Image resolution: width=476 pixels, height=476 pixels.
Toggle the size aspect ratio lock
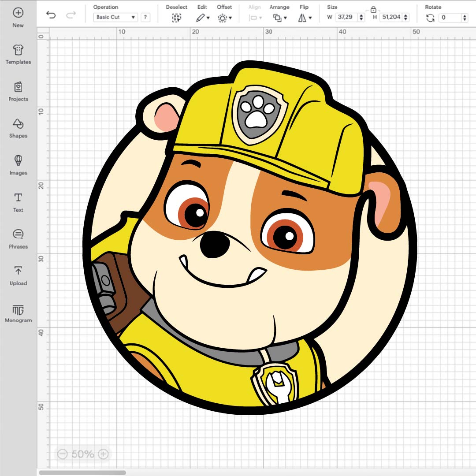click(373, 9)
